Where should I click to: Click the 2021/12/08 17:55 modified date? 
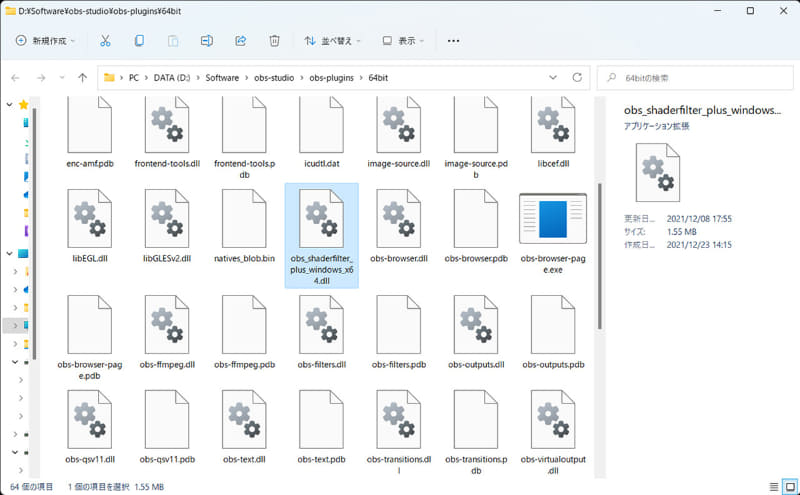tap(699, 218)
